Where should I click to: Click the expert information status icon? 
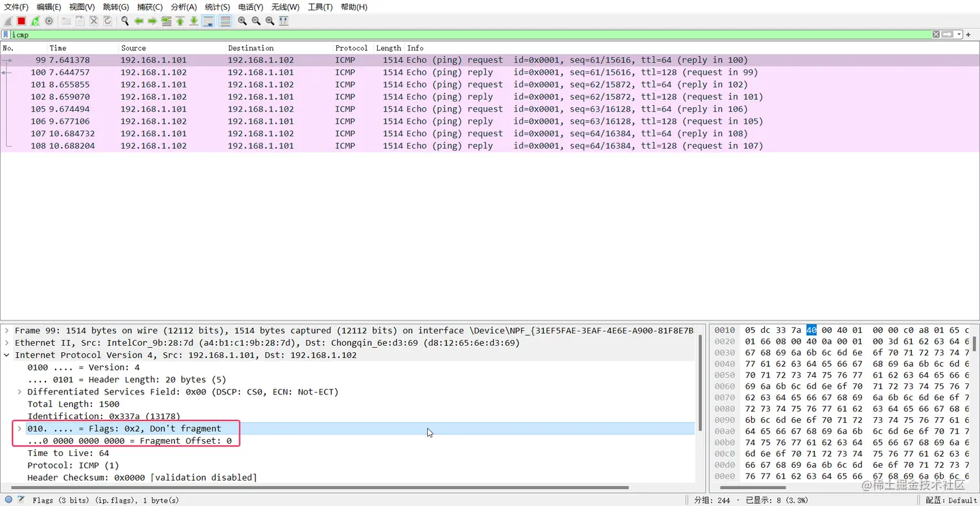pyautogui.click(x=8, y=500)
